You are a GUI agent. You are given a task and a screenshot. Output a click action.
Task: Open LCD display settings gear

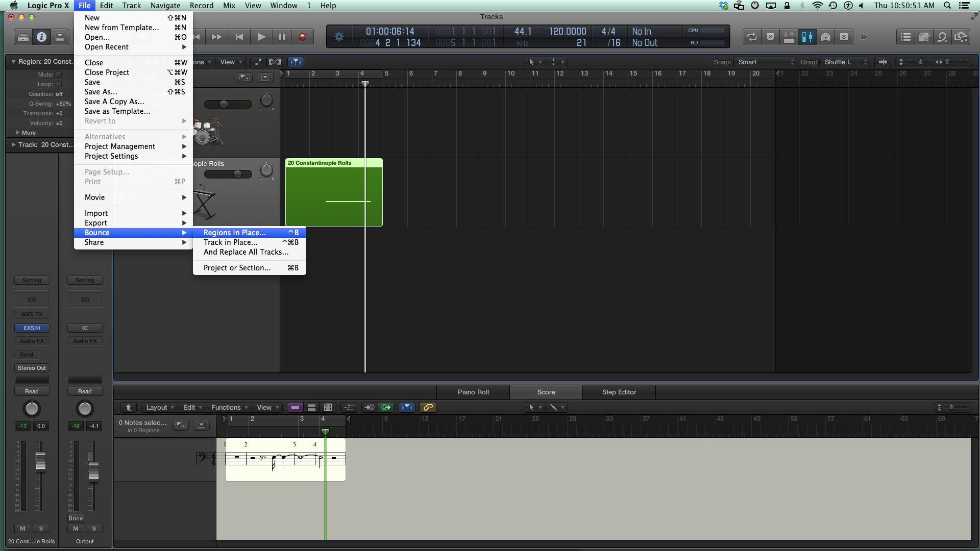pos(339,37)
